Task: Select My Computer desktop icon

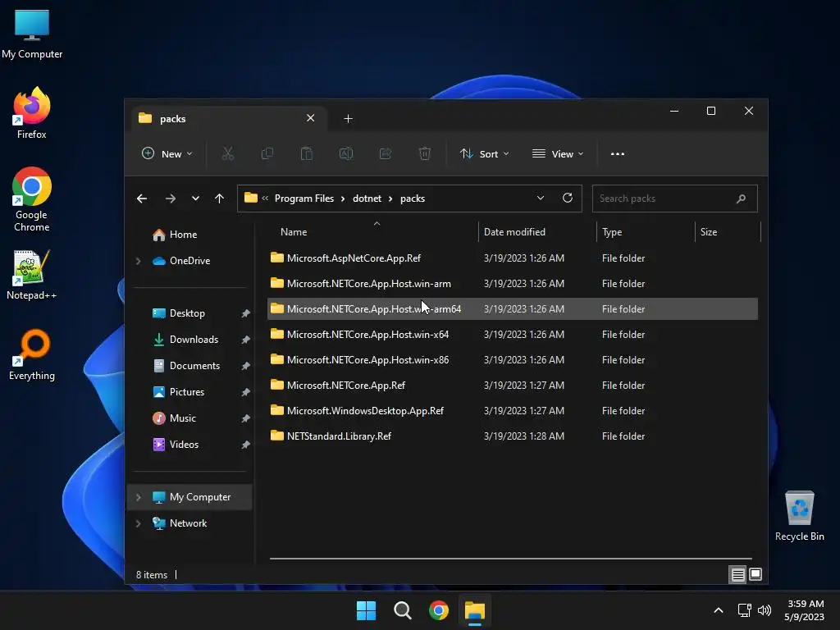Action: tap(32, 34)
